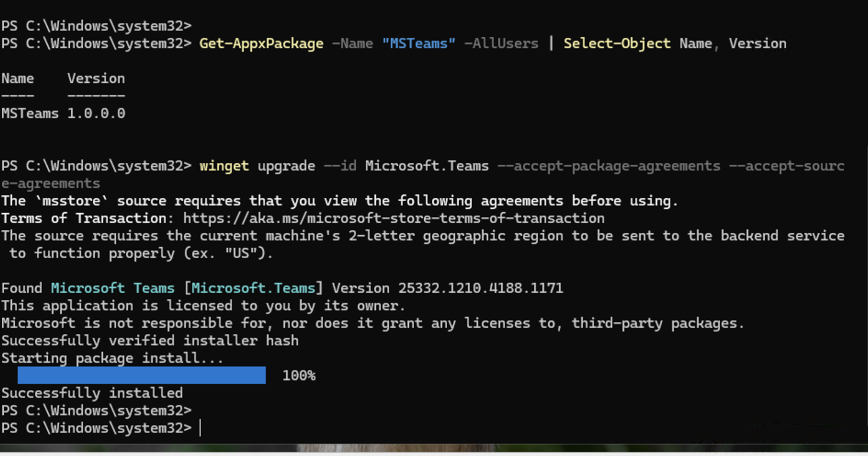Select version number 25332.1210.4188.1171

(x=480, y=288)
